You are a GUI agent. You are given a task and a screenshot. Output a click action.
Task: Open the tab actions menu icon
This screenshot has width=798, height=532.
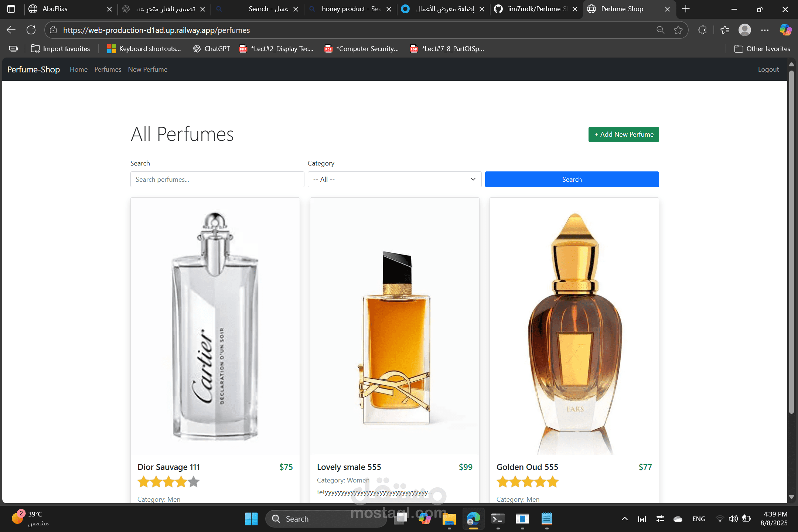11,9
